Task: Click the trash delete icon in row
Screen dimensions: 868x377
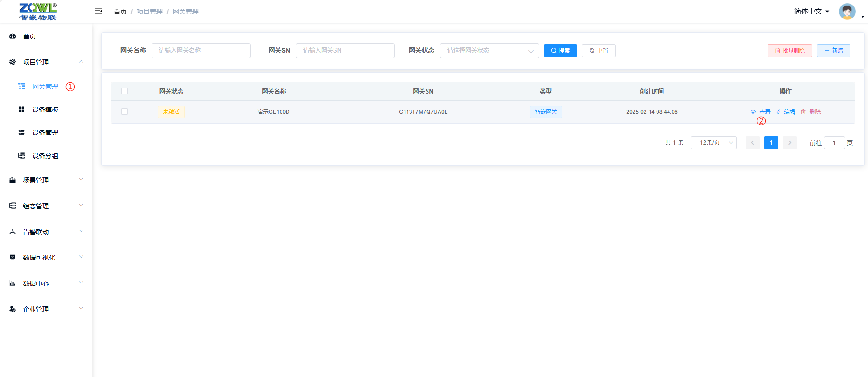Action: point(803,112)
